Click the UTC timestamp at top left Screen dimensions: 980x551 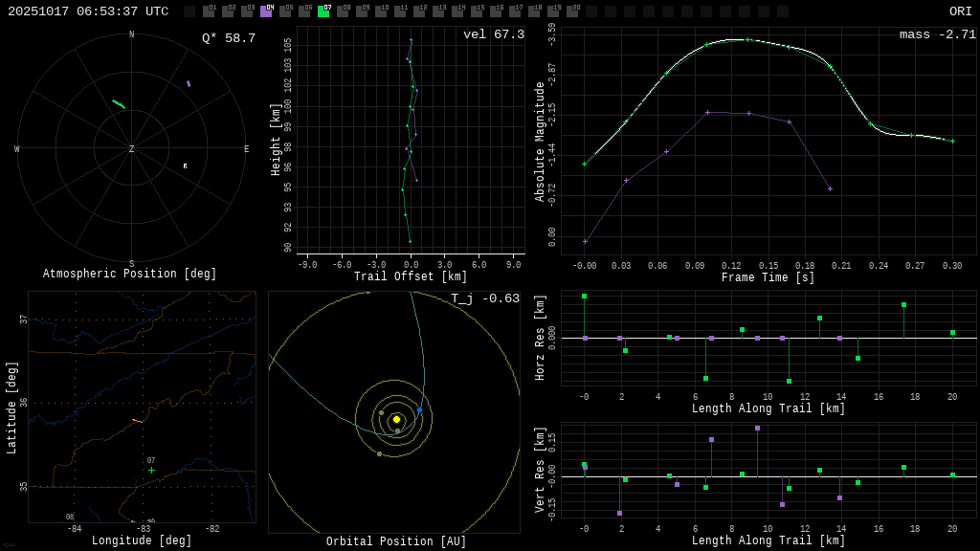[88, 11]
